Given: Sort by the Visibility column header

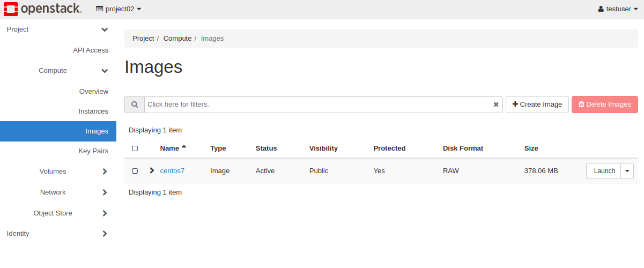Looking at the screenshot, I should pos(323,148).
